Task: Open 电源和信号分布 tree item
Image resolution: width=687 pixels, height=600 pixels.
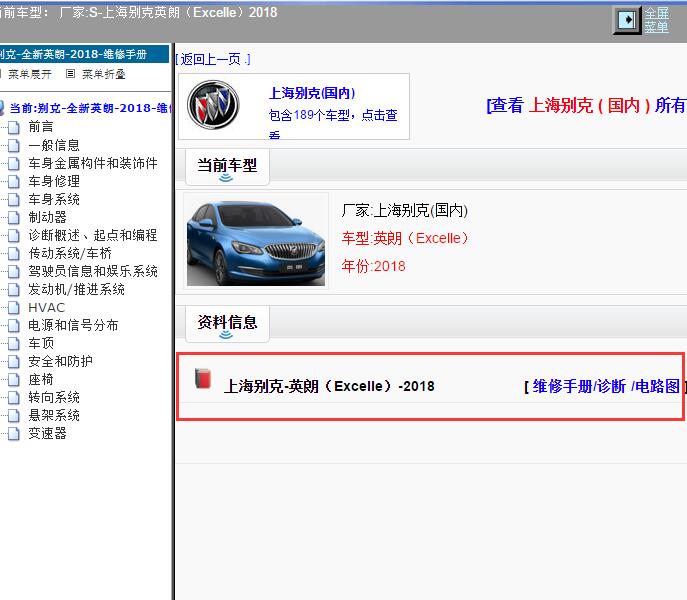Action: coord(73,325)
